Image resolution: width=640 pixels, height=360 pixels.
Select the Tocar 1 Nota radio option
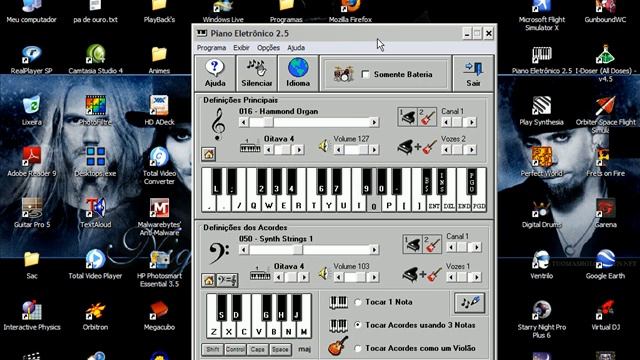click(358, 302)
